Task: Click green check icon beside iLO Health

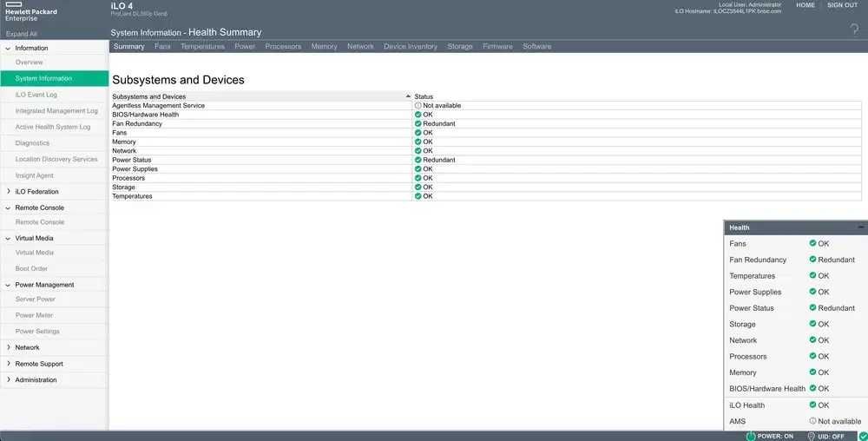Action: pyautogui.click(x=812, y=405)
